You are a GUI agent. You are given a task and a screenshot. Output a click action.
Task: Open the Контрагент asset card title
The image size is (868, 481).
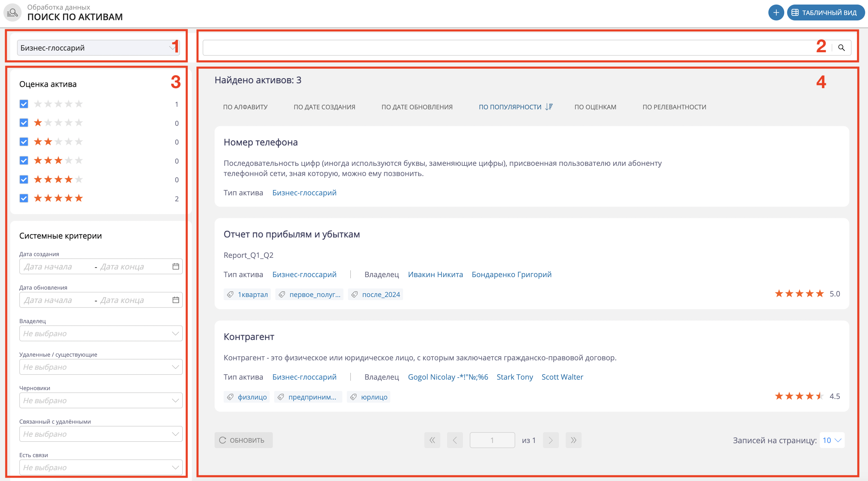tap(249, 337)
